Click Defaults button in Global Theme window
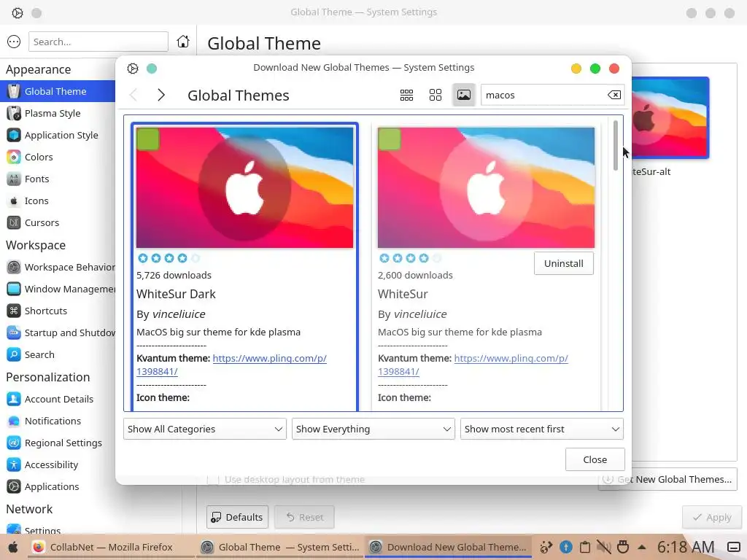Screen dimensions: 747x560 [237, 517]
